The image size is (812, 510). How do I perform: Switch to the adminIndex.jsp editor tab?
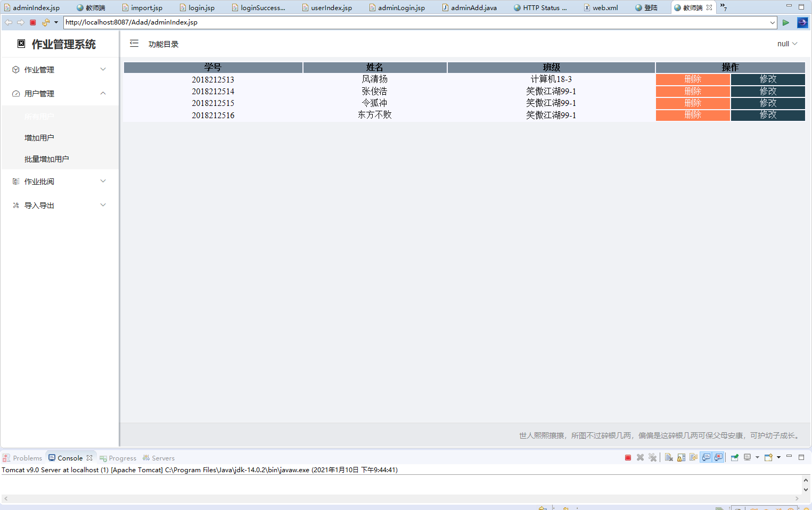(32, 7)
